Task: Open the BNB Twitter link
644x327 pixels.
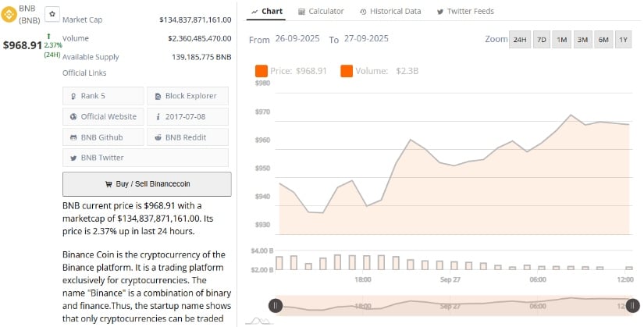Action: click(145, 158)
